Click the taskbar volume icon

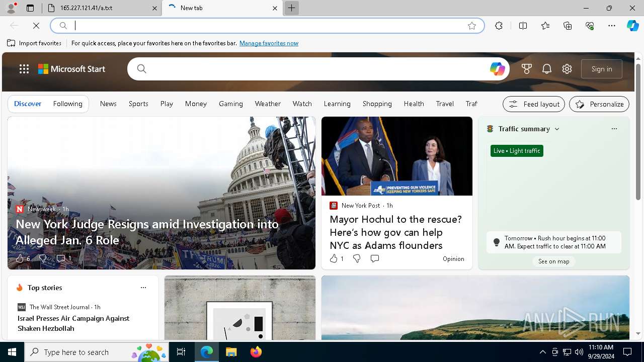pos(579,352)
